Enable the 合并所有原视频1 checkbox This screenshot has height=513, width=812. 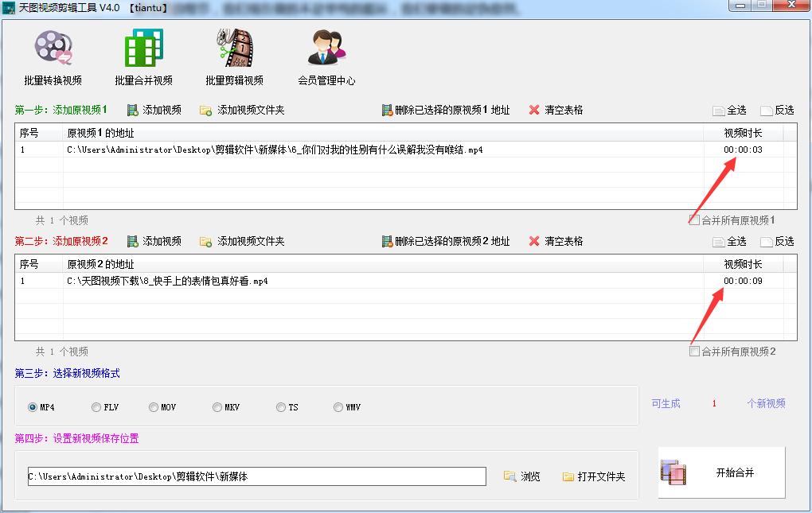[x=695, y=220]
